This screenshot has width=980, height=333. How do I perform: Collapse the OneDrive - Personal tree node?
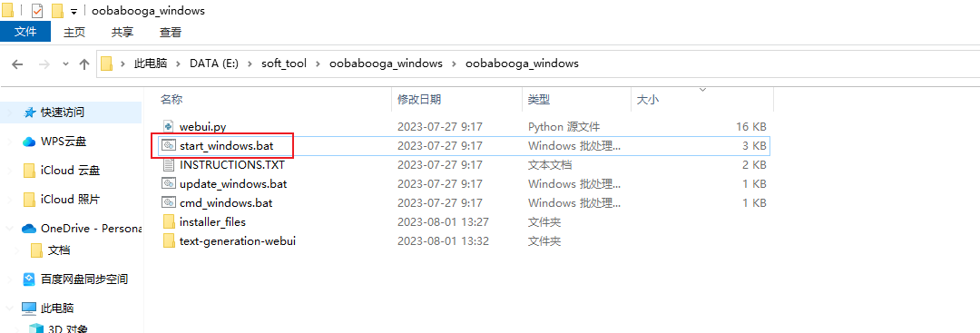click(x=9, y=229)
